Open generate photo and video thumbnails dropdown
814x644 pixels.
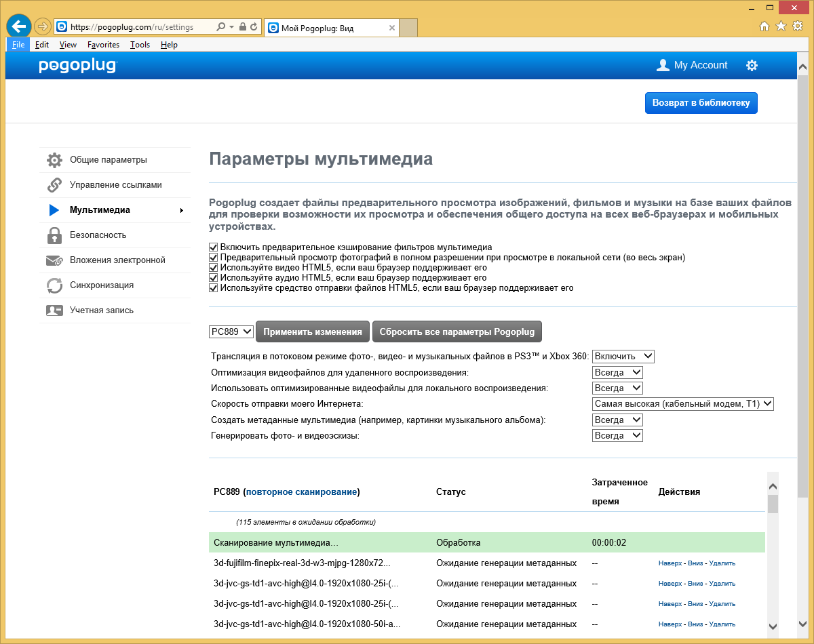617,435
